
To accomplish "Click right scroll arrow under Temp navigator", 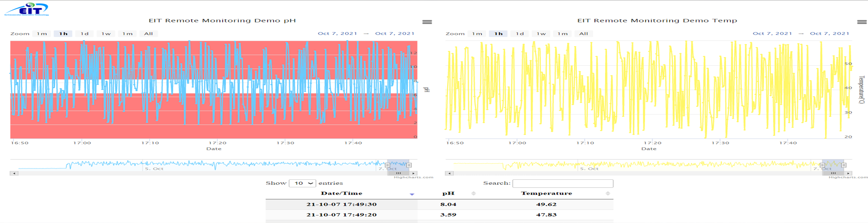I will [x=848, y=173].
